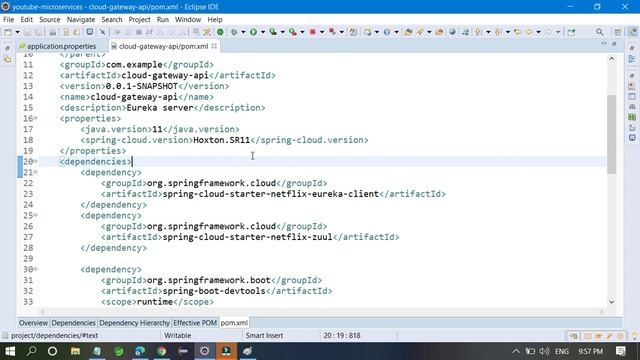Click the scroll up arrow
640x360 pixels.
[611, 59]
